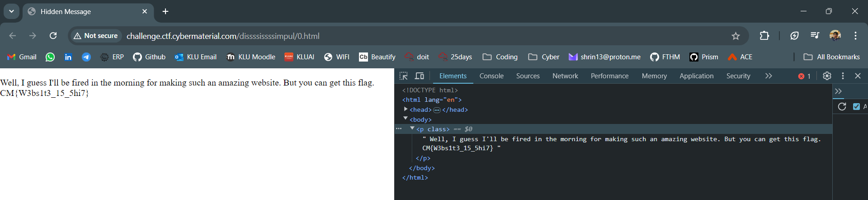Expand the head element node
This screenshot has width=868, height=200.
(406, 110)
